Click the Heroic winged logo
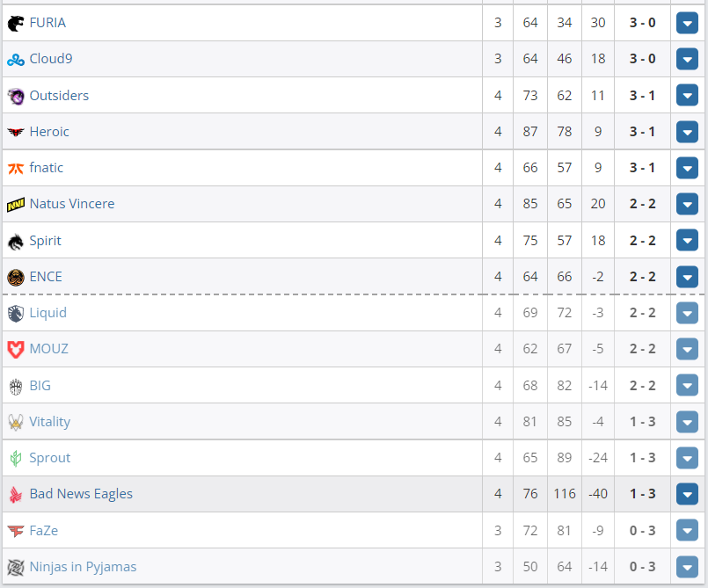The width and height of the screenshot is (708, 588). point(15,132)
